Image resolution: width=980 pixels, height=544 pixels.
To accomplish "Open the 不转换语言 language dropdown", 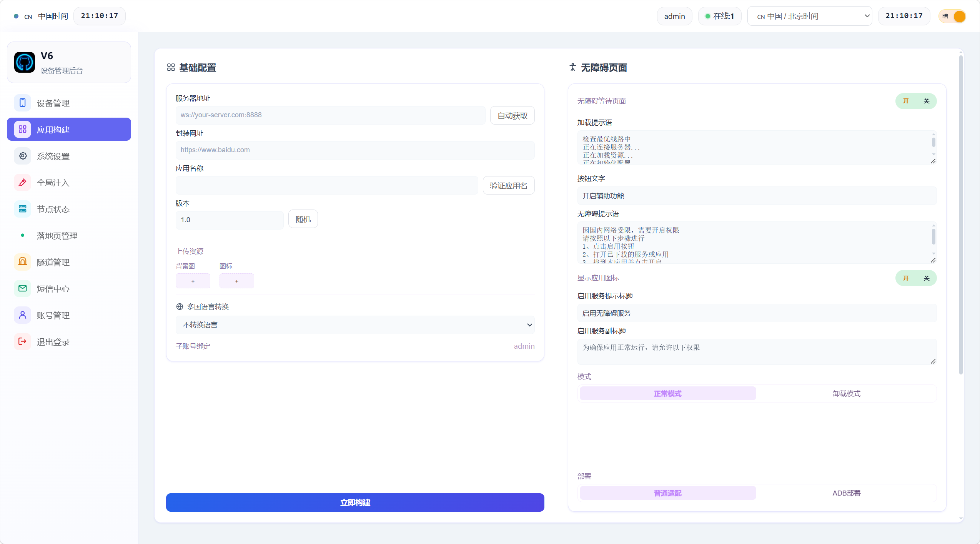I will pos(355,325).
